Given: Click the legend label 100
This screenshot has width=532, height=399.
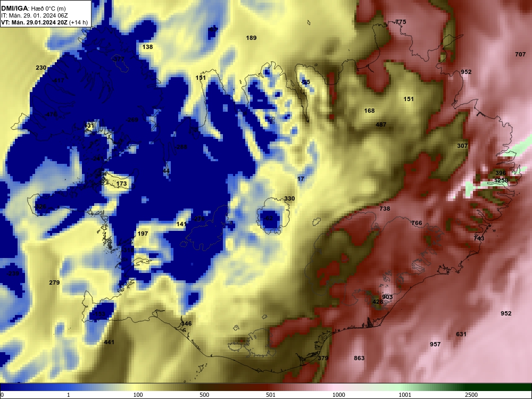Looking at the screenshot, I should click(138, 395).
